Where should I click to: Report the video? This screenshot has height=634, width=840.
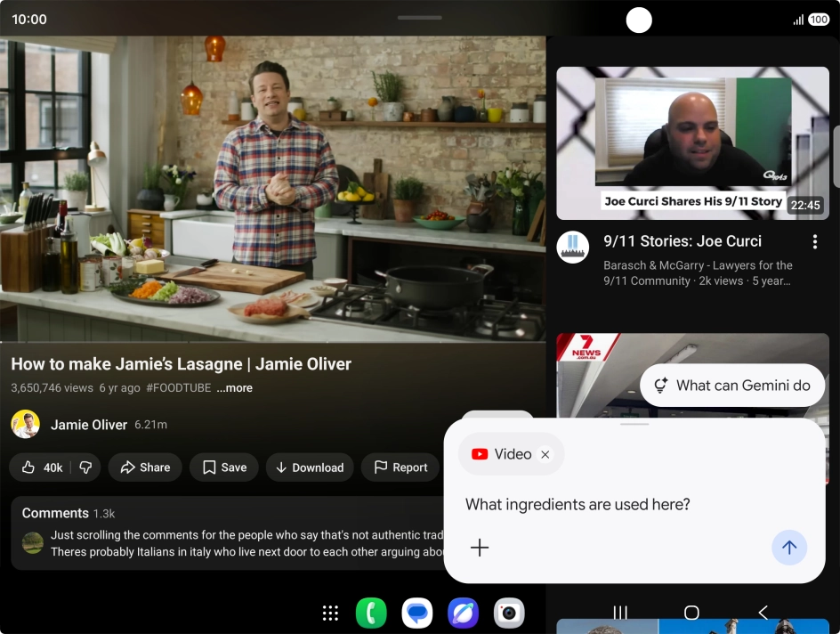click(x=400, y=467)
